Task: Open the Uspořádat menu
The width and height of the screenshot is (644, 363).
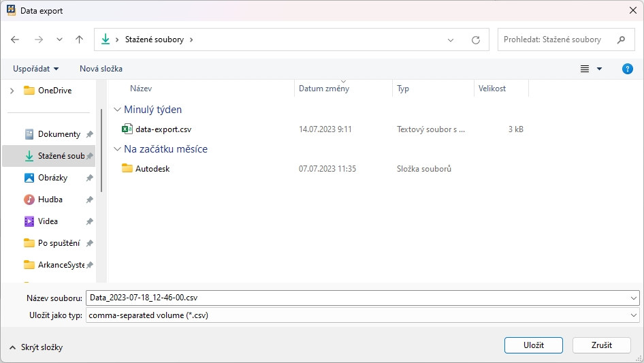Action: click(35, 69)
